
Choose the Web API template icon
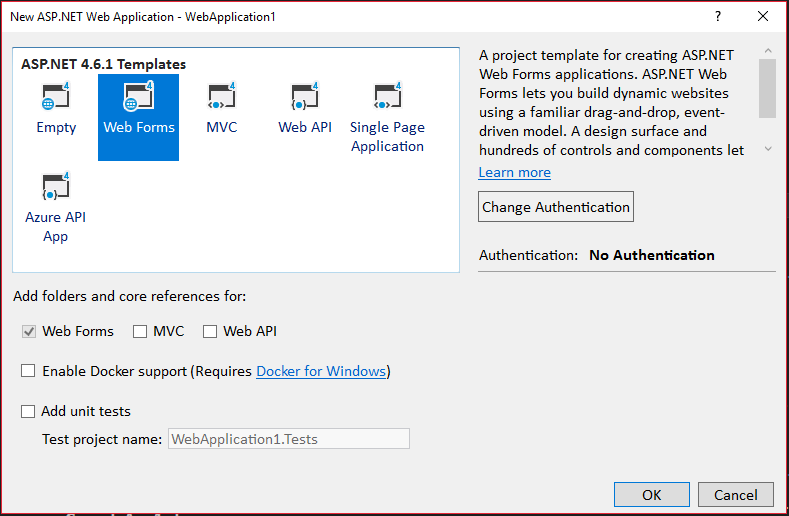(304, 96)
